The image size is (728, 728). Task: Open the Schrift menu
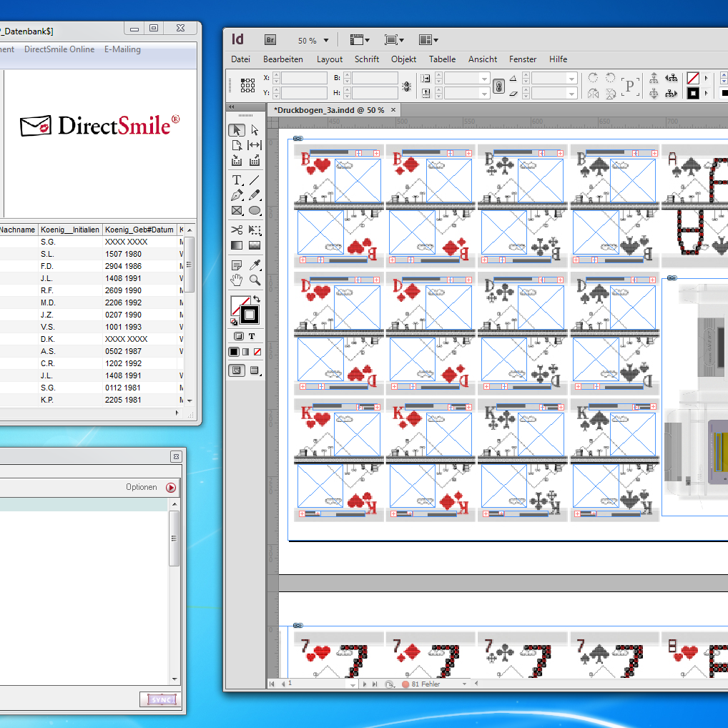click(367, 59)
